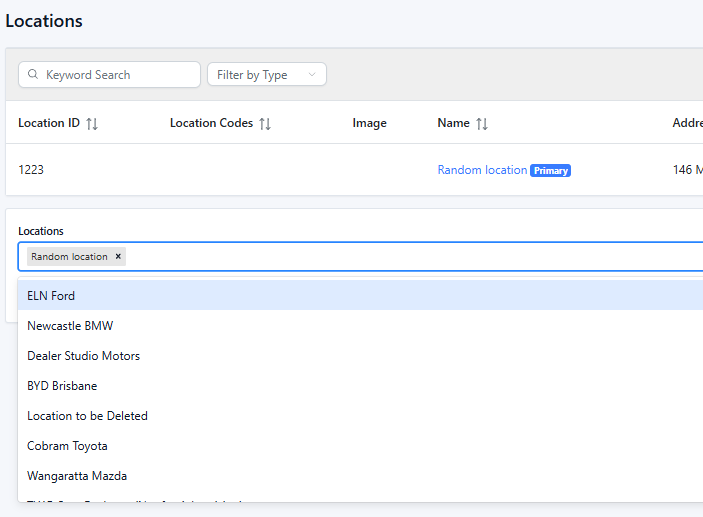Screen dimensions: 703x517
Task: Sort by Location ID arrows icon
Action: [x=92, y=124]
